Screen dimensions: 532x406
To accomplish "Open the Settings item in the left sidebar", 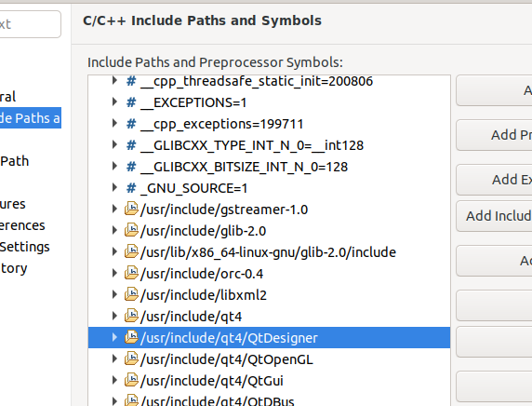I will click(25, 247).
